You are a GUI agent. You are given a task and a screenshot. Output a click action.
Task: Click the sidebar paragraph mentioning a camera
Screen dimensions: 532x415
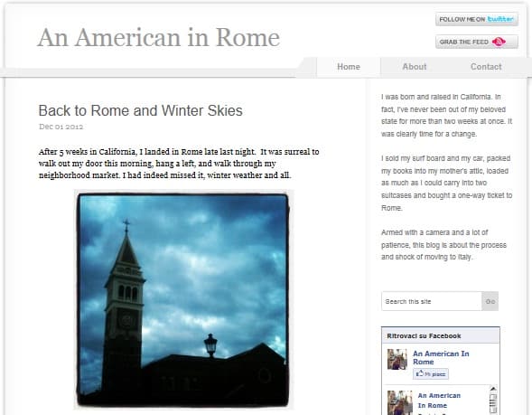click(443, 244)
